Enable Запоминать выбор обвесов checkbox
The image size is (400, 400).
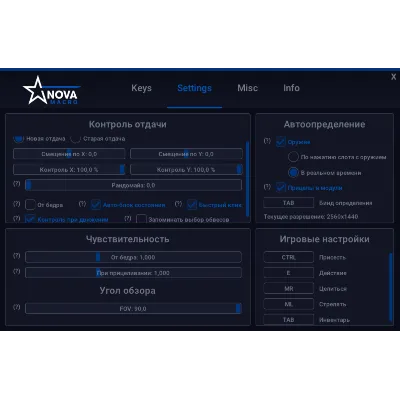141,219
